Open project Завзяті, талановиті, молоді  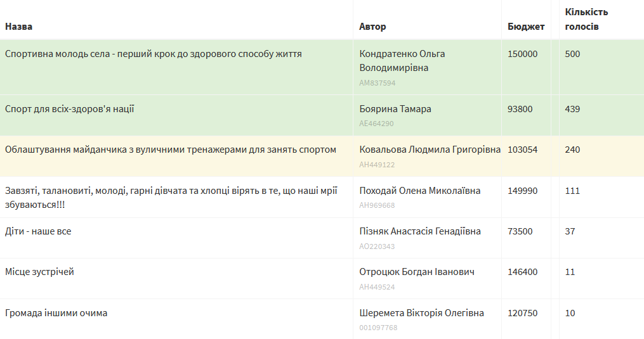pos(171,198)
